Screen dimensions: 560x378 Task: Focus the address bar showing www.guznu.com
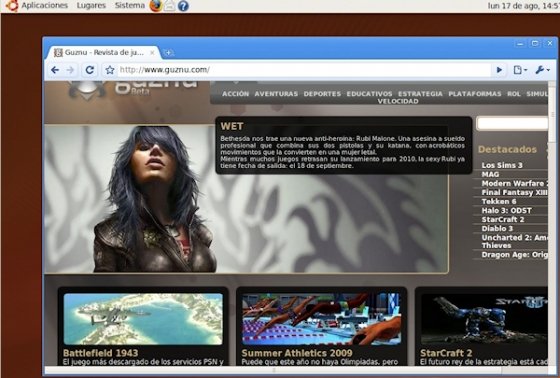(x=304, y=70)
